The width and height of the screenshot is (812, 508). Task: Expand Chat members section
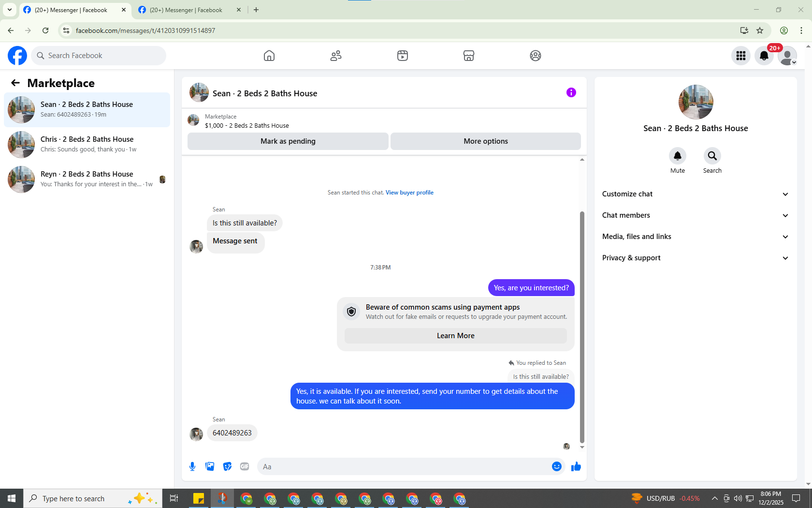[x=696, y=215]
